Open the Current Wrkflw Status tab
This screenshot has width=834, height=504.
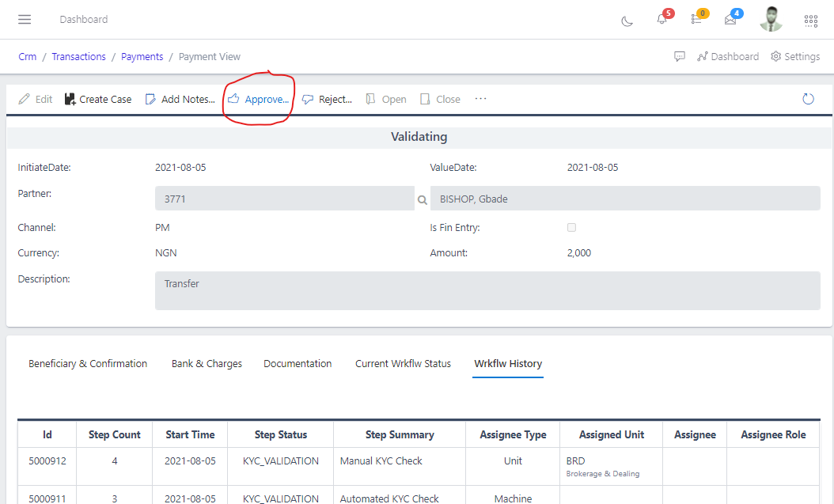coord(403,363)
